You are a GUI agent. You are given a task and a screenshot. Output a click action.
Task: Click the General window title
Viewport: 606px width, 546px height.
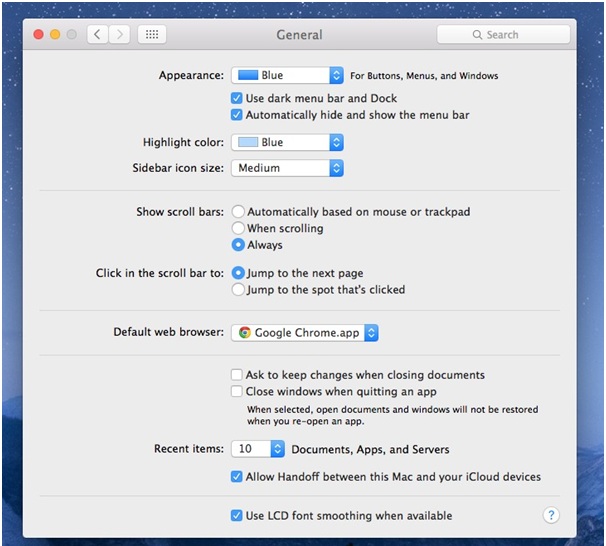[299, 35]
